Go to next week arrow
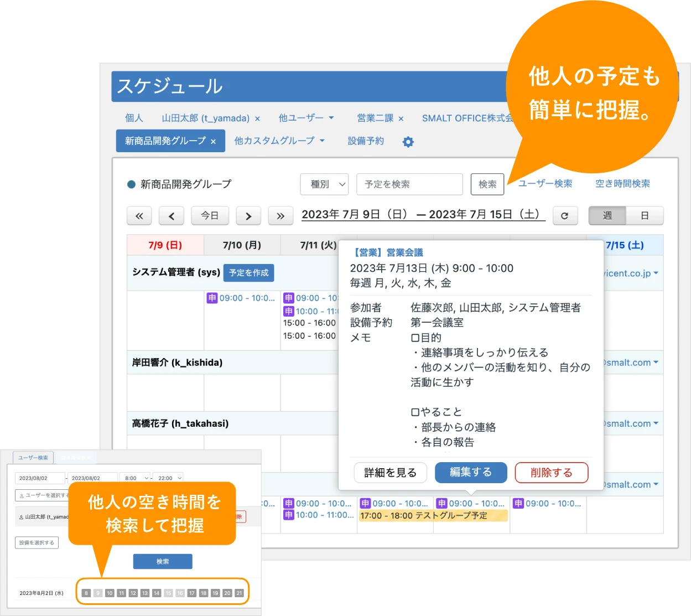The width and height of the screenshot is (691, 616). (x=248, y=216)
